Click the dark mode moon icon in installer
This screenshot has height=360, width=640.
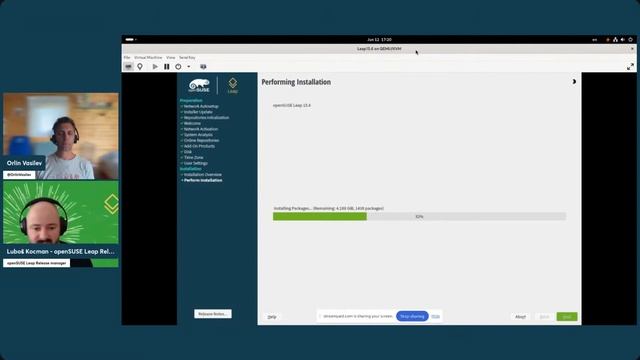click(574, 82)
